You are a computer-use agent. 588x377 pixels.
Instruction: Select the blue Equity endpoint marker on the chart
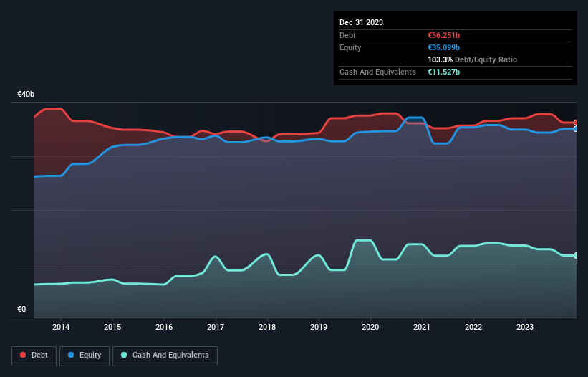[576, 129]
